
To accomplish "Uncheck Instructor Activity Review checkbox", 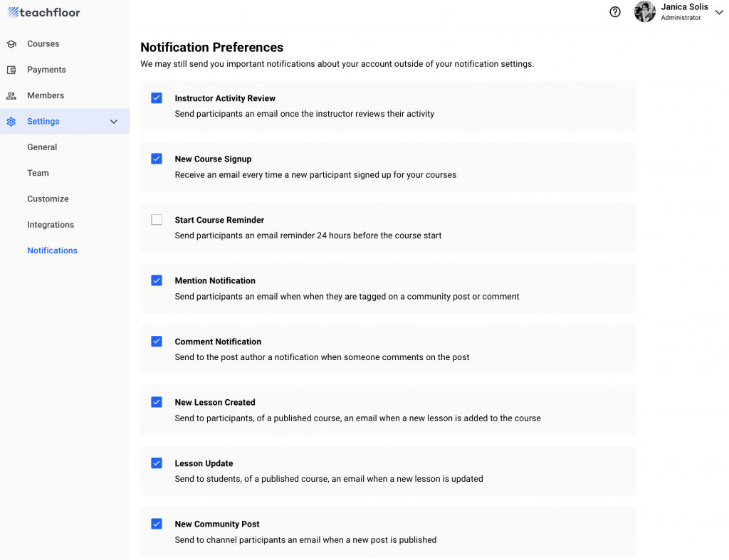I will pos(157,98).
